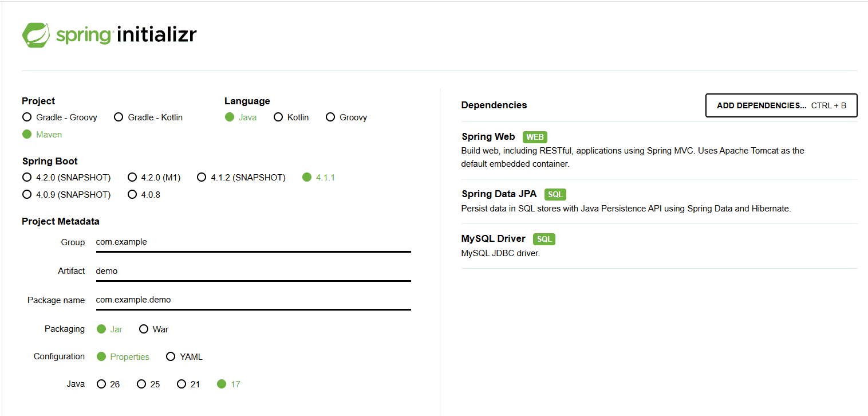The height and width of the screenshot is (416, 868).
Task: Select Jar packaging
Action: [109, 329]
